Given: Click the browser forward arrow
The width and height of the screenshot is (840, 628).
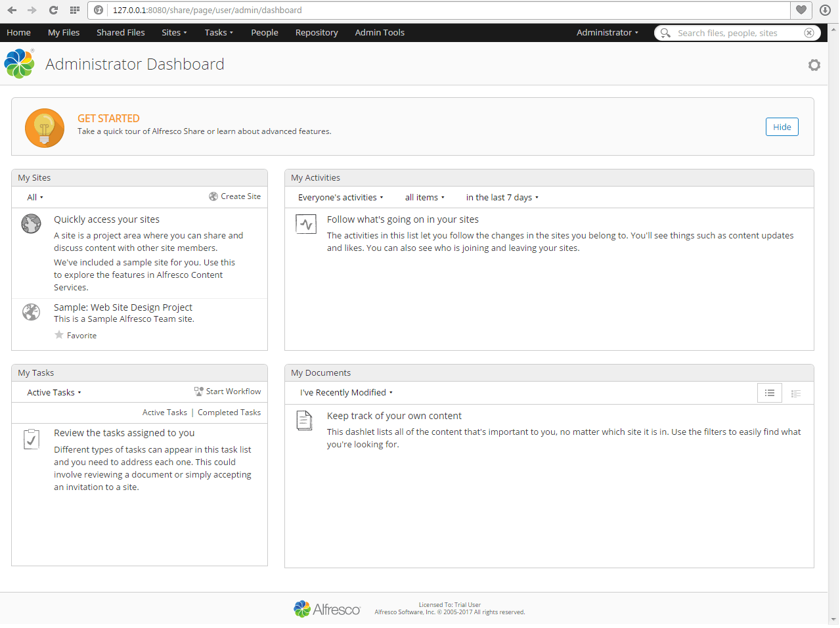Looking at the screenshot, I should (32, 10).
